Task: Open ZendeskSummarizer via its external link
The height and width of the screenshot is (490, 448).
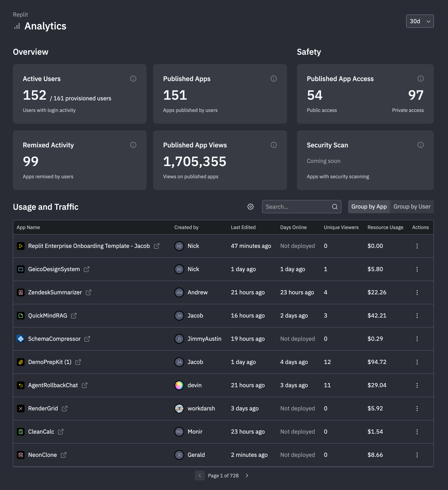Action: (x=89, y=292)
